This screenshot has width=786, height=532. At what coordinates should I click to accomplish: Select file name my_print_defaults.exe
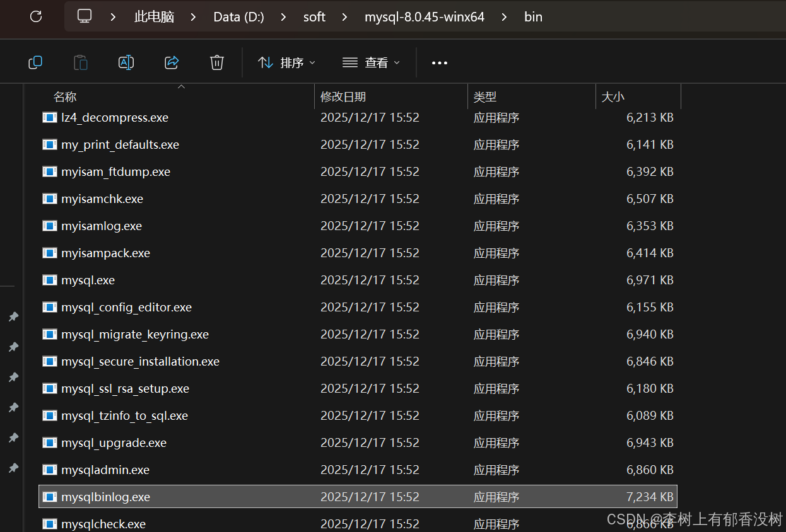coord(120,144)
